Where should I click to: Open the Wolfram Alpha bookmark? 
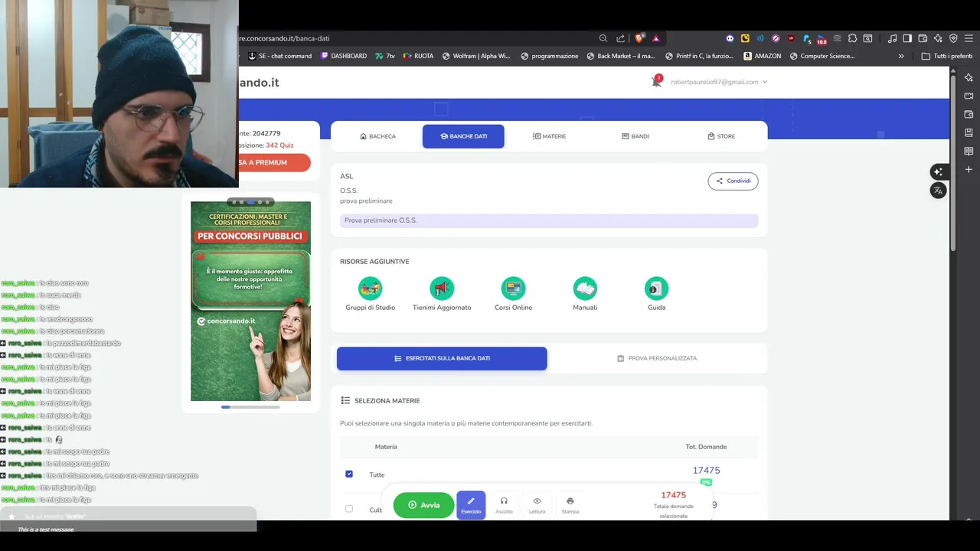pos(475,56)
